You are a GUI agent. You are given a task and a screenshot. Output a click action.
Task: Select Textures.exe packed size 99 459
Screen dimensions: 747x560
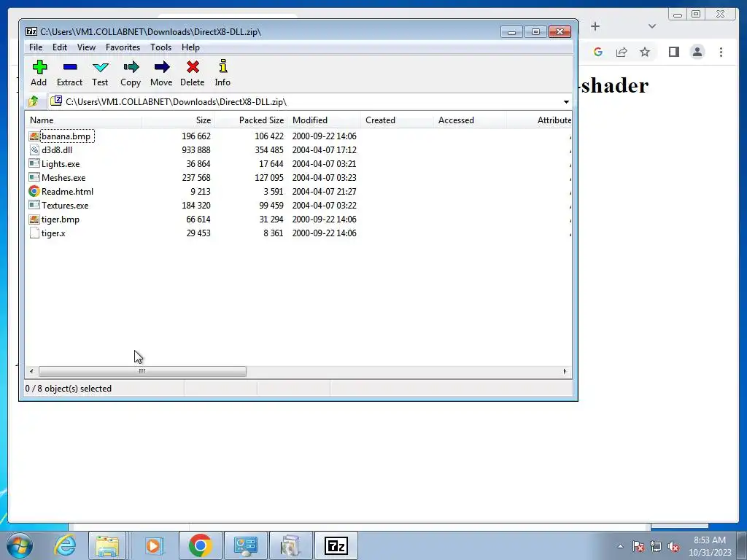point(271,205)
